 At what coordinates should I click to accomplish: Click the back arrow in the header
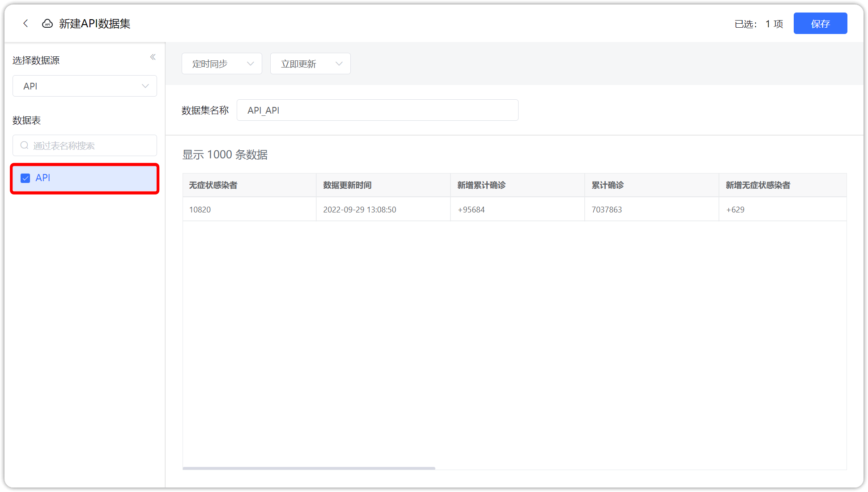(x=26, y=23)
